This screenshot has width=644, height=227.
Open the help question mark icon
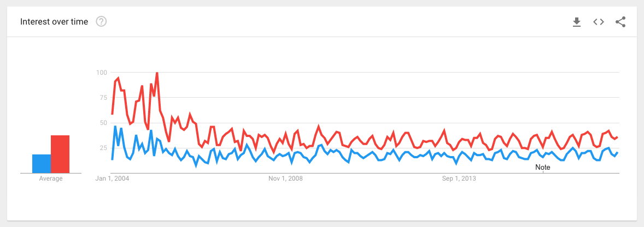pyautogui.click(x=101, y=22)
